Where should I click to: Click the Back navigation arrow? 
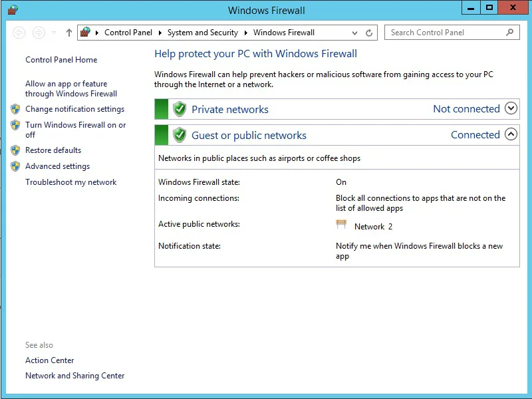(x=19, y=33)
